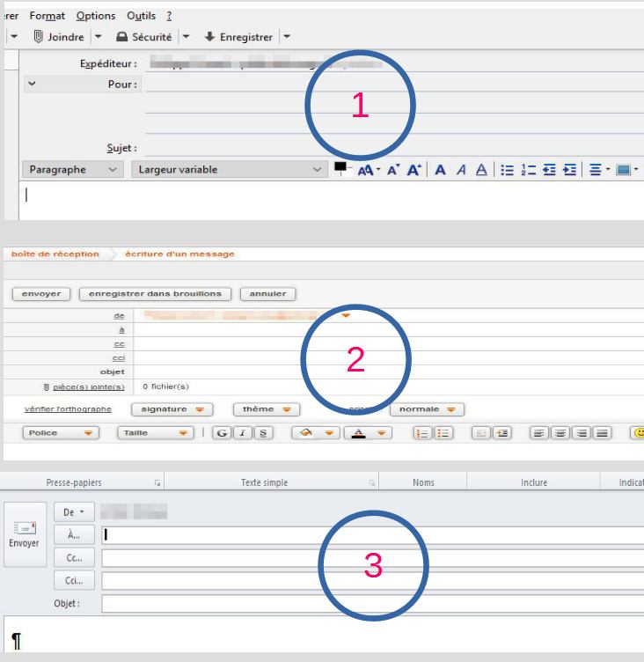Click in the Objet input field
644x662 pixels.
[x=370, y=603]
